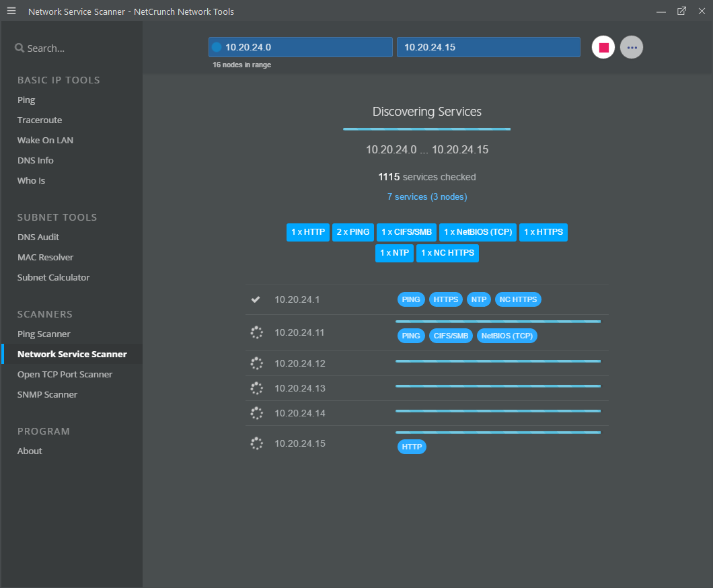This screenshot has height=588, width=713.
Task: Open the About page
Action: tap(30, 451)
